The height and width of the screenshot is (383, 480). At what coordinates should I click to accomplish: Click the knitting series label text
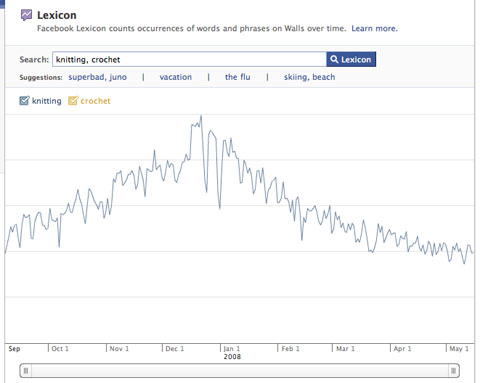coord(47,101)
